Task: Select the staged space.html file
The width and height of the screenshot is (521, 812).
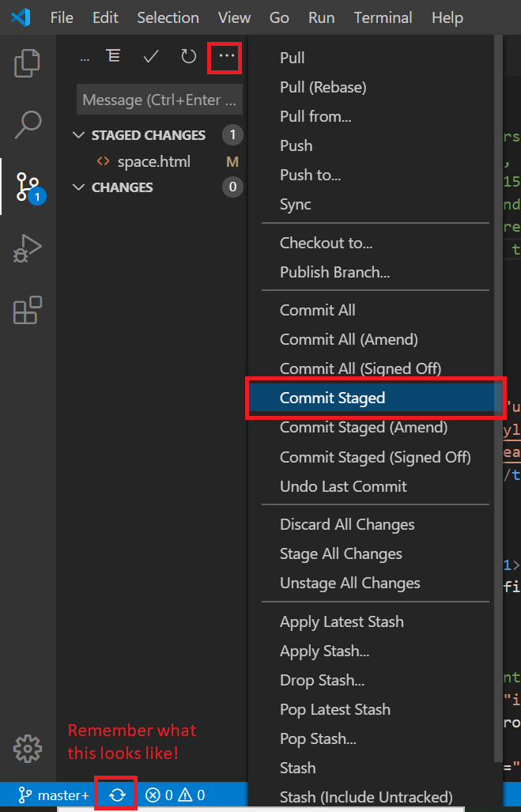Action: (153, 162)
